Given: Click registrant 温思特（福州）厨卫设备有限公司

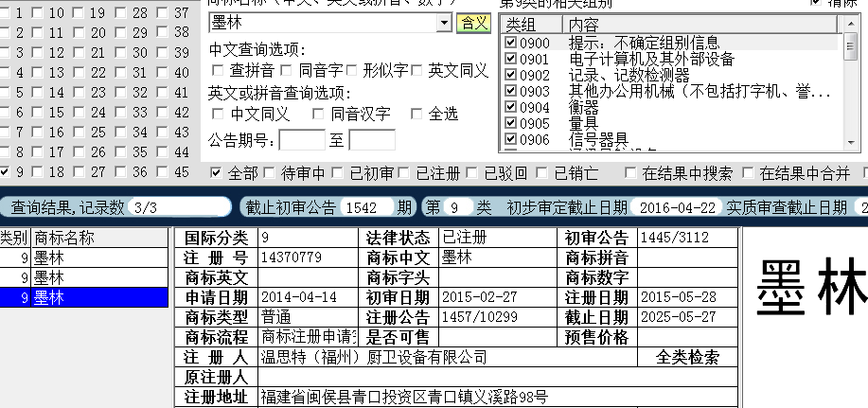Looking at the screenshot, I should (374, 357).
